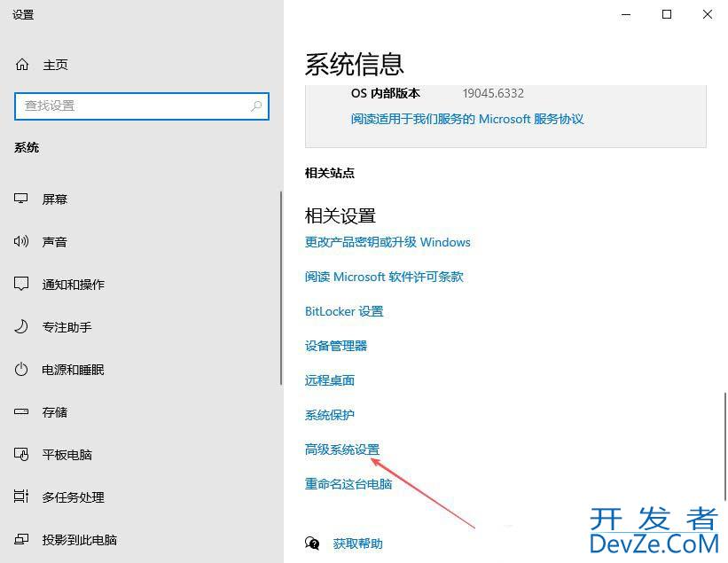Click the Home (主页) house icon

point(22,65)
